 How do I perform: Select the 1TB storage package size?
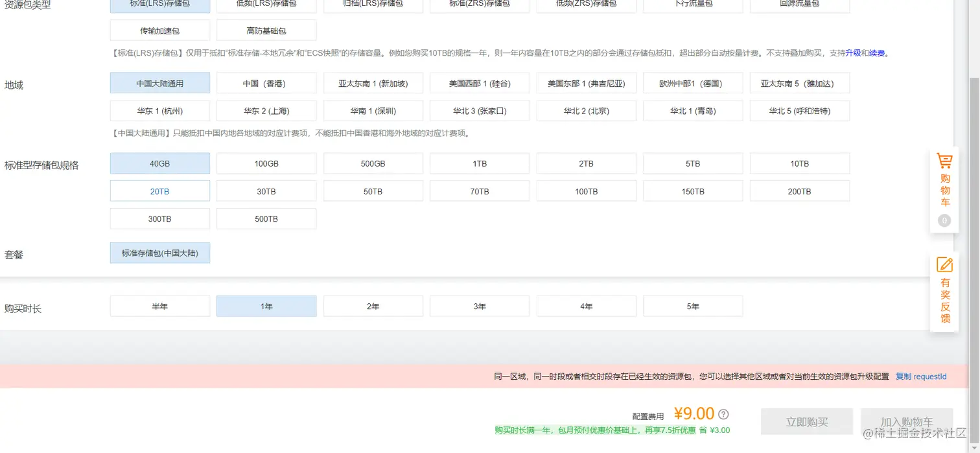[x=480, y=163]
